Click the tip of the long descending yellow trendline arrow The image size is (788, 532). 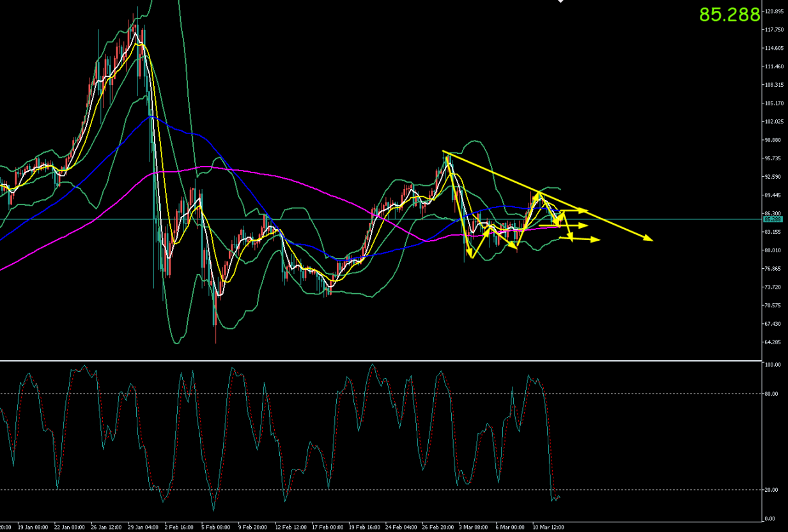point(651,239)
